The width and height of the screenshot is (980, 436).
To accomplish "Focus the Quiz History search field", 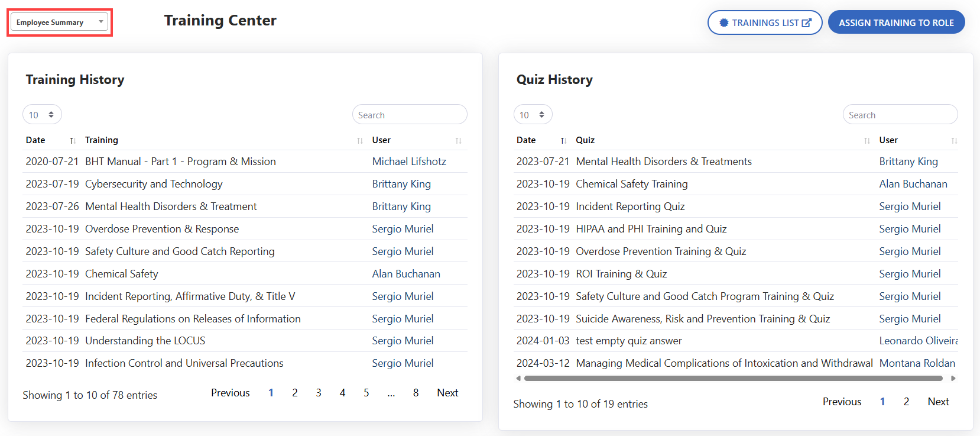I will [x=900, y=115].
